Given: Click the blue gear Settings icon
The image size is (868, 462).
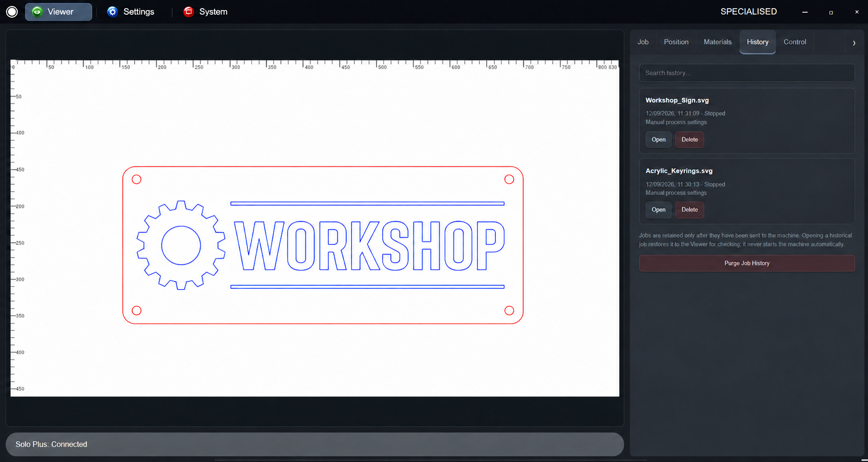Looking at the screenshot, I should click(112, 12).
